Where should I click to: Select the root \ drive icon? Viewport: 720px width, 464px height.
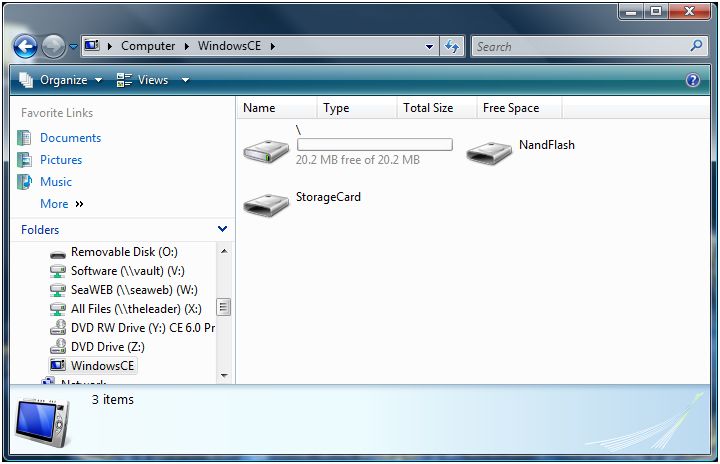pos(266,151)
